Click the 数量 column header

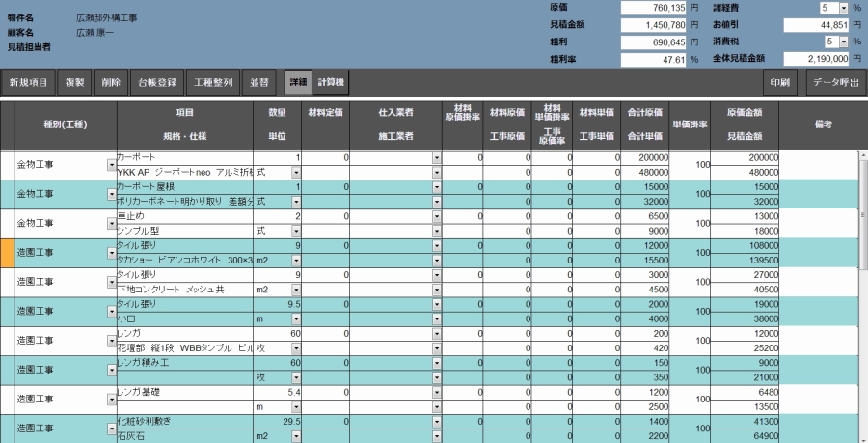(278, 113)
